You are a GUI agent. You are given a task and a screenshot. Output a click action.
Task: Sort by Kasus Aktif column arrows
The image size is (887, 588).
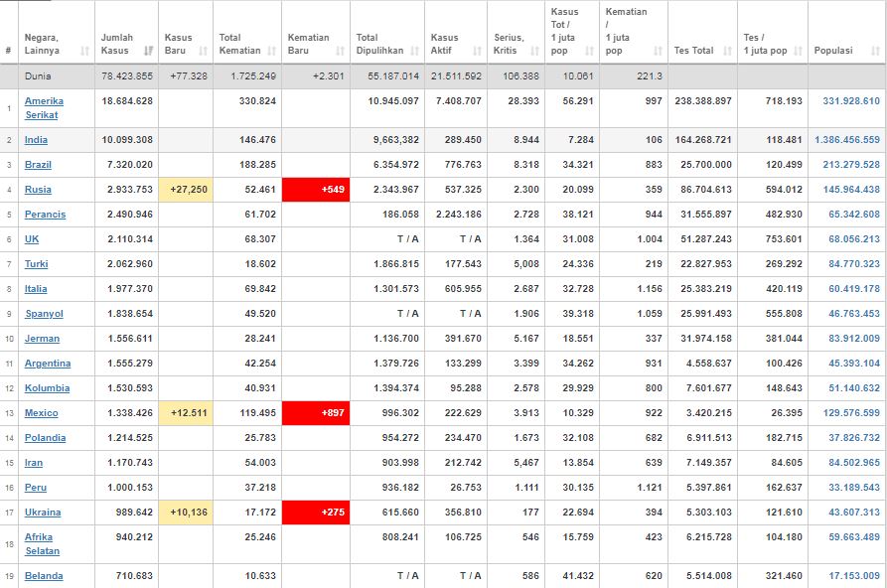[x=477, y=51]
